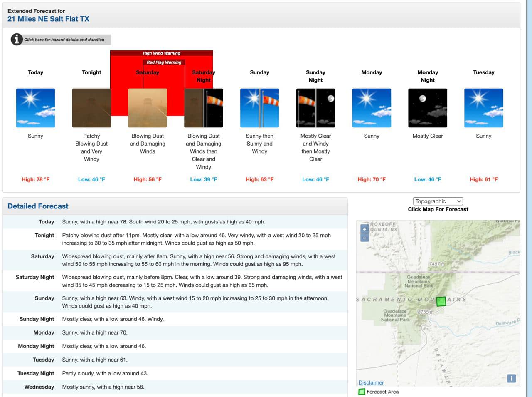Click 'Mostly Clear' under Monday Night
This screenshot has width=532, height=397.
[x=428, y=136]
